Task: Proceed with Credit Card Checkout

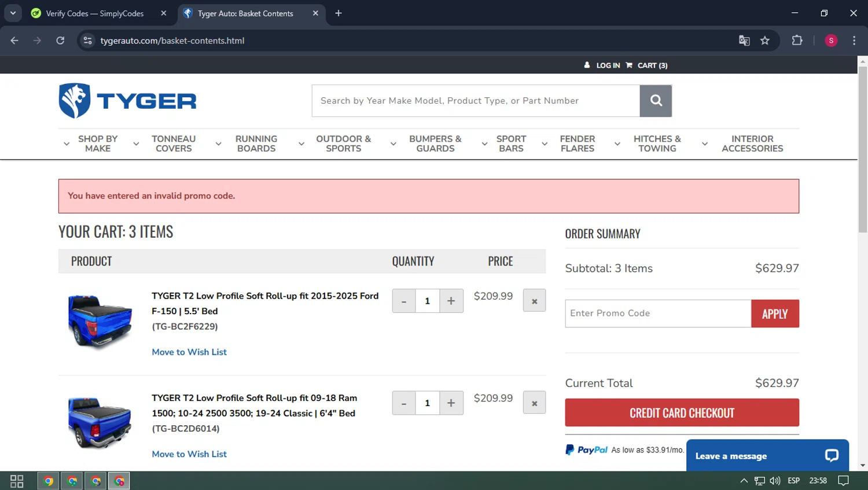Action: click(x=682, y=412)
